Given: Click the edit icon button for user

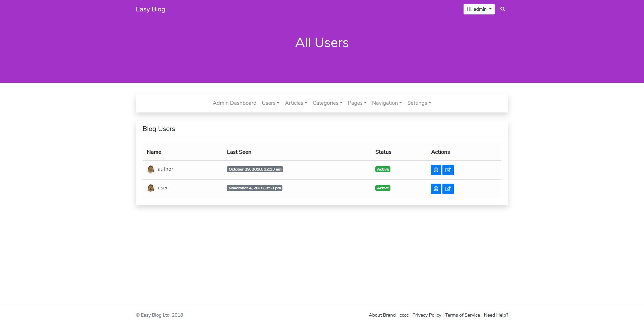Looking at the screenshot, I should pos(448,189).
